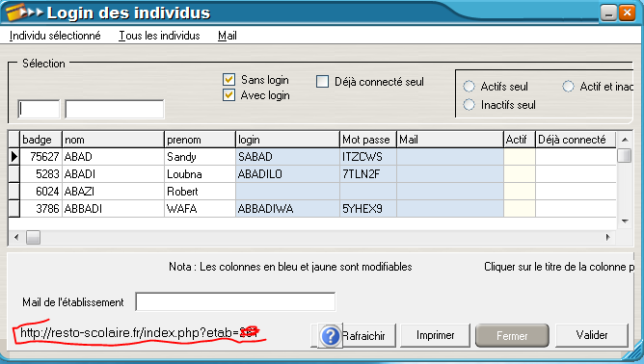Click the Fermer button
The width and height of the screenshot is (644, 364).
click(512, 336)
